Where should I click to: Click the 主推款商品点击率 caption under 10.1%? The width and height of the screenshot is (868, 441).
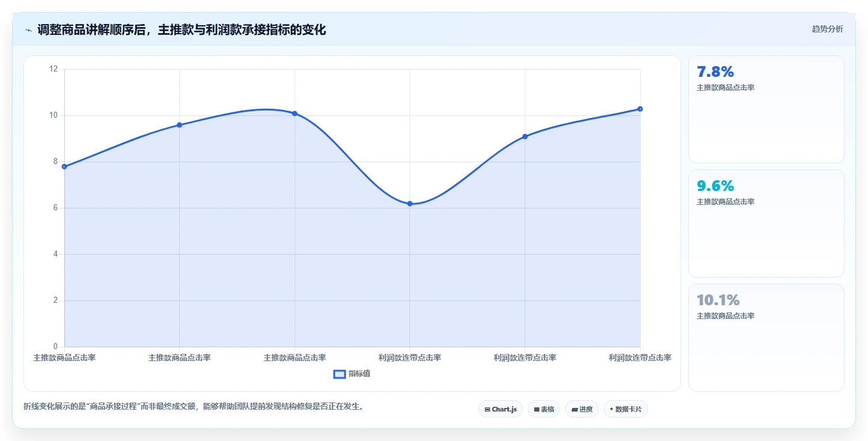pyautogui.click(x=726, y=316)
